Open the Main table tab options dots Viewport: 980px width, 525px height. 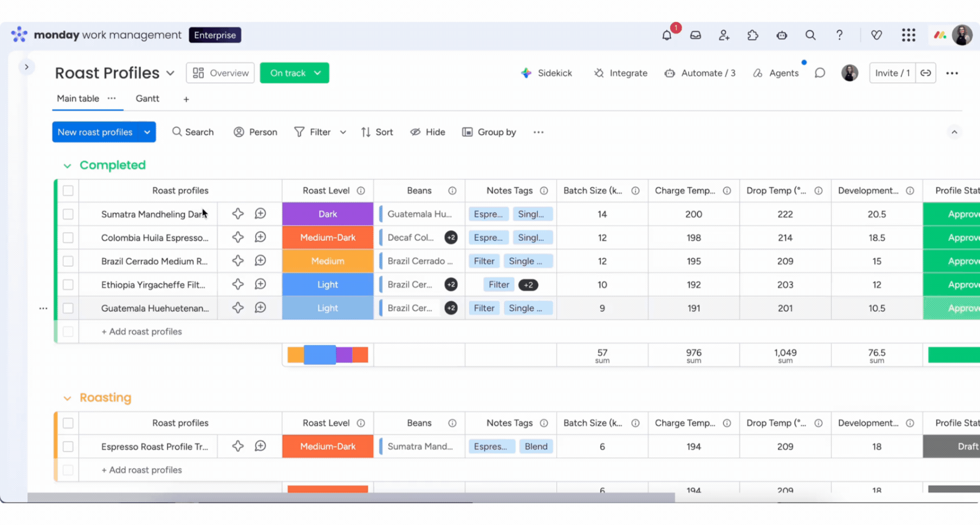[x=112, y=99]
